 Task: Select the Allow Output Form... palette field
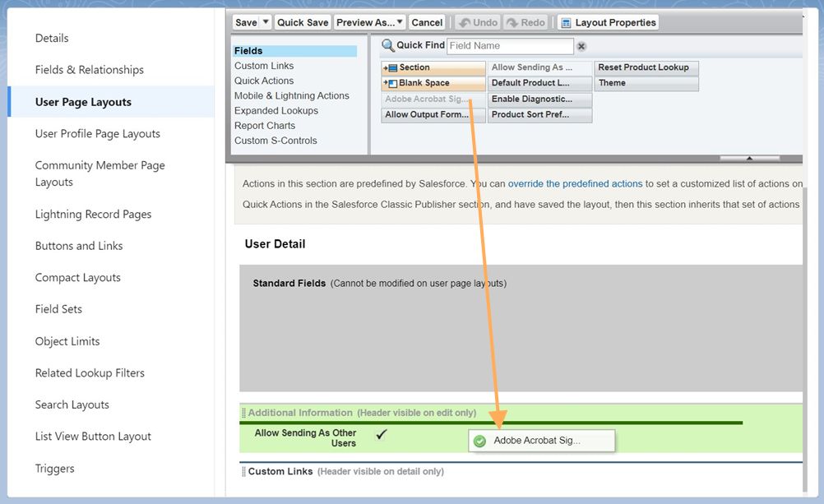tap(433, 114)
